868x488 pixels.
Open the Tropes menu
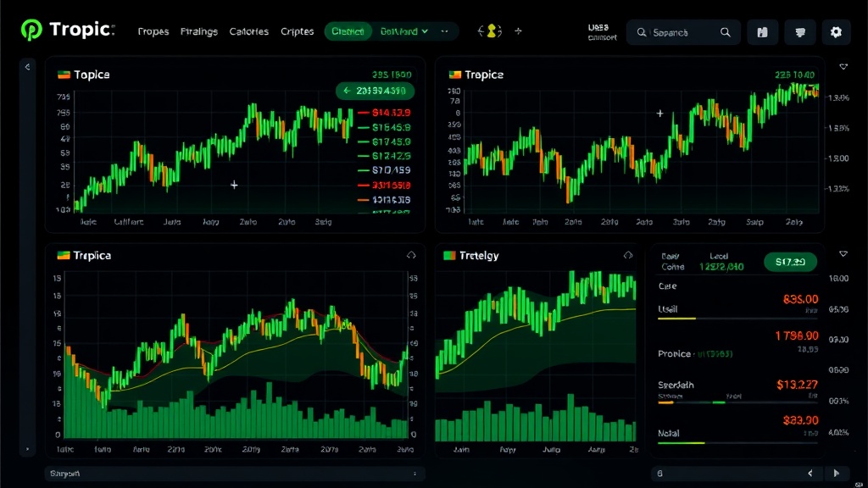[153, 31]
